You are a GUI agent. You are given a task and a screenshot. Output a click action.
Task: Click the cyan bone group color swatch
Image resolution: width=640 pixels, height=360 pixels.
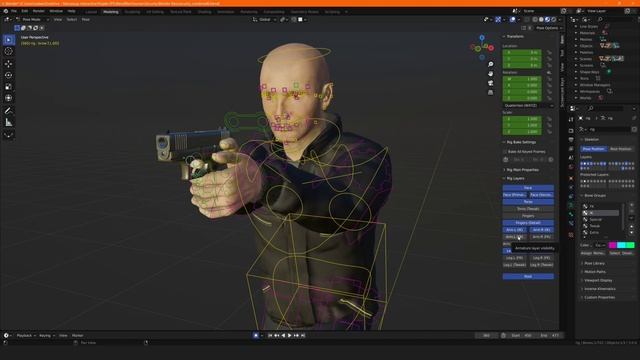(621, 245)
